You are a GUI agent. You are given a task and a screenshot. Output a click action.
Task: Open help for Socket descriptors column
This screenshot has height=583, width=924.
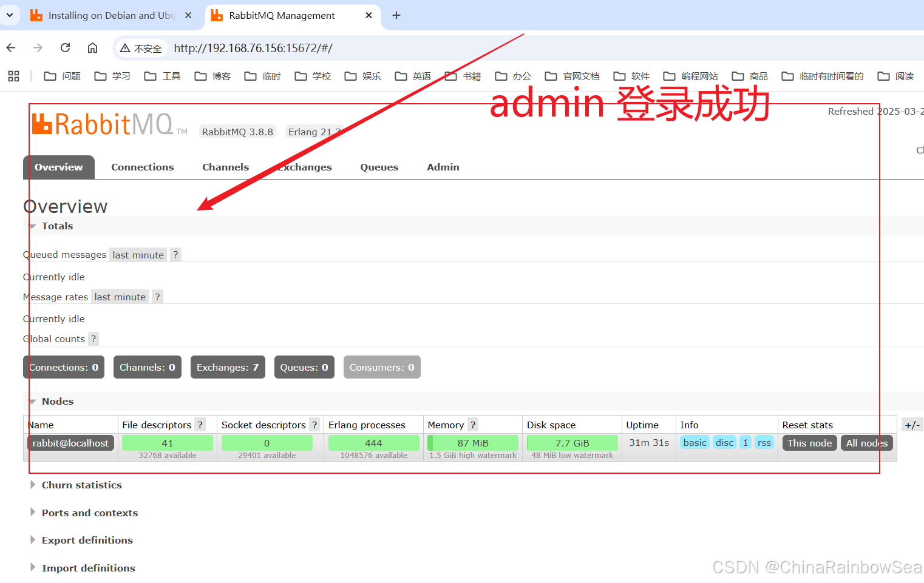click(314, 425)
